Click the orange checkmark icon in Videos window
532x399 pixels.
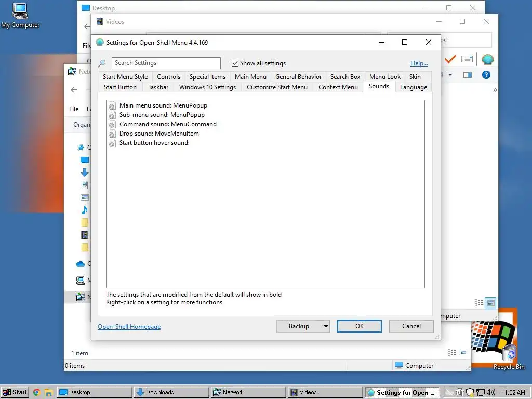point(450,59)
